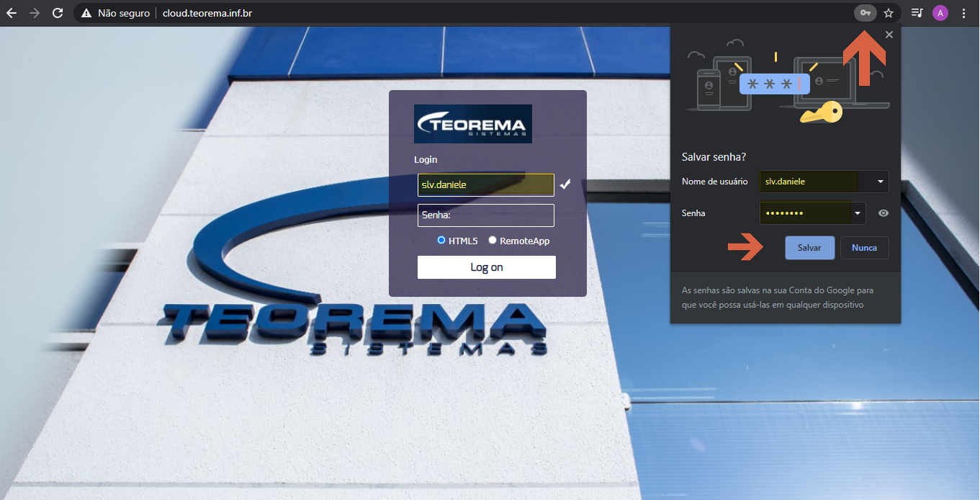This screenshot has width=980, height=500.
Task: Select the RemoteApp radio option
Action: pyautogui.click(x=493, y=241)
